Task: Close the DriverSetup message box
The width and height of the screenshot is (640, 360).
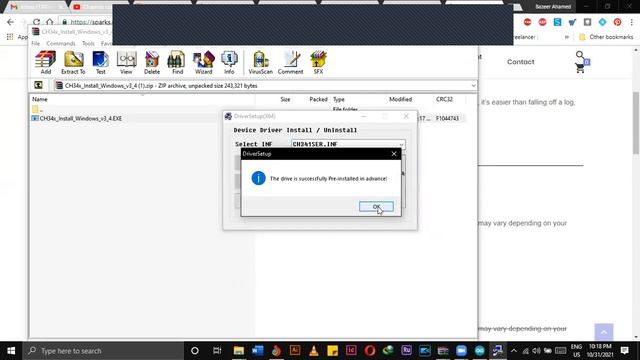Action: pyautogui.click(x=394, y=154)
